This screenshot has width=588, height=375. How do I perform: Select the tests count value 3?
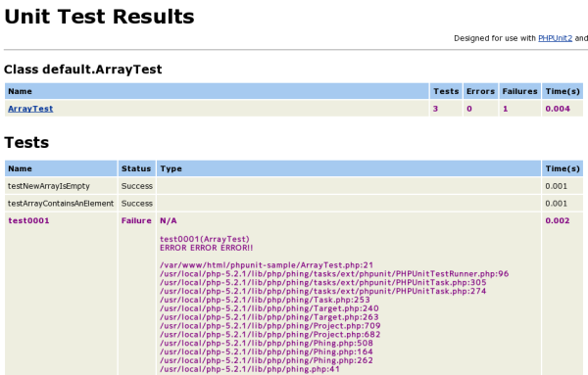[x=435, y=109]
